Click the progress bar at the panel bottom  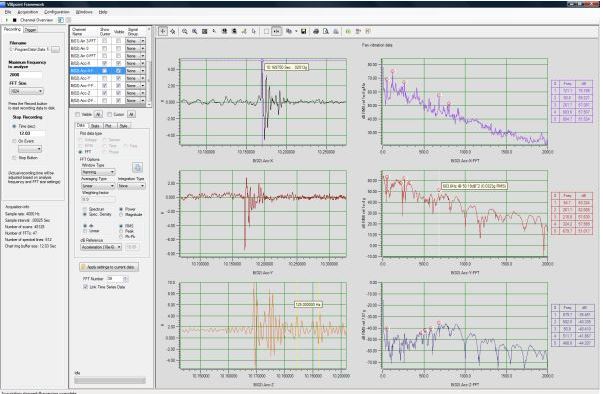[110, 381]
